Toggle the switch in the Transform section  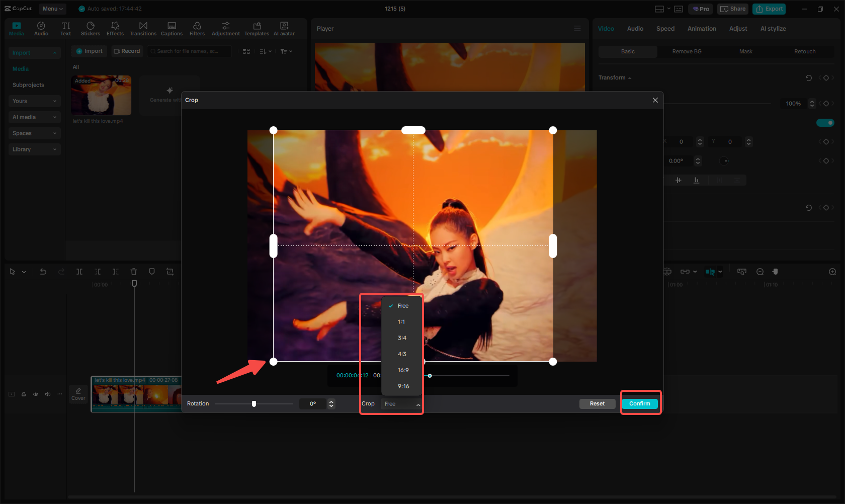tap(825, 122)
